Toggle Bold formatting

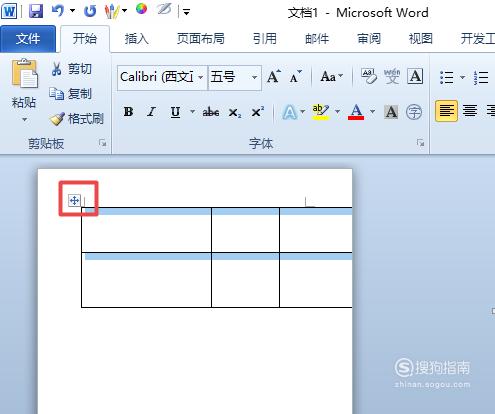[128, 112]
